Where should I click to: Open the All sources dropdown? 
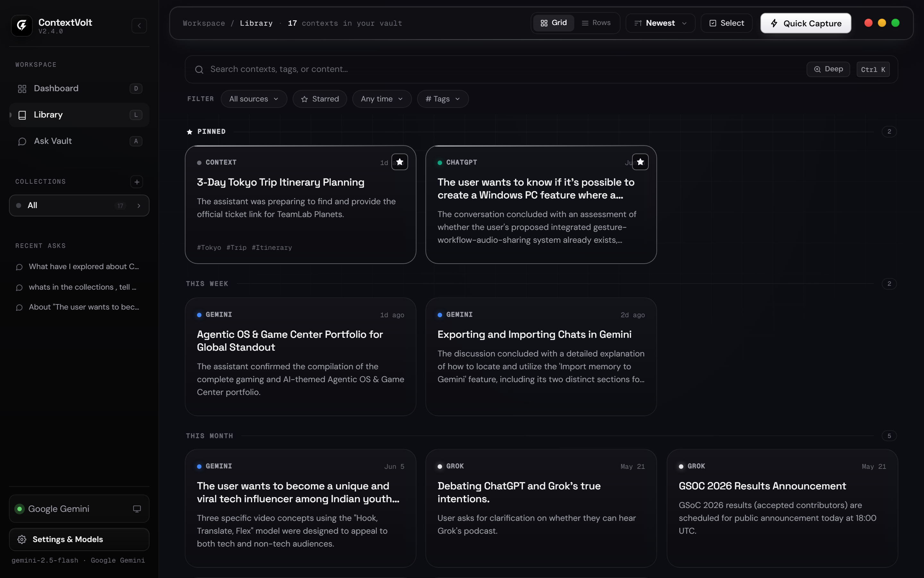click(253, 99)
